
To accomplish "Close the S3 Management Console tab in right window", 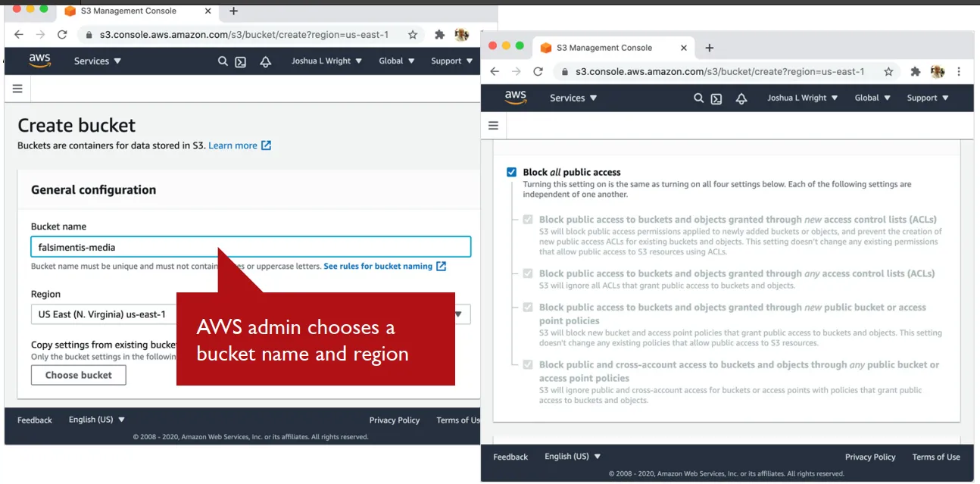I will pos(684,48).
